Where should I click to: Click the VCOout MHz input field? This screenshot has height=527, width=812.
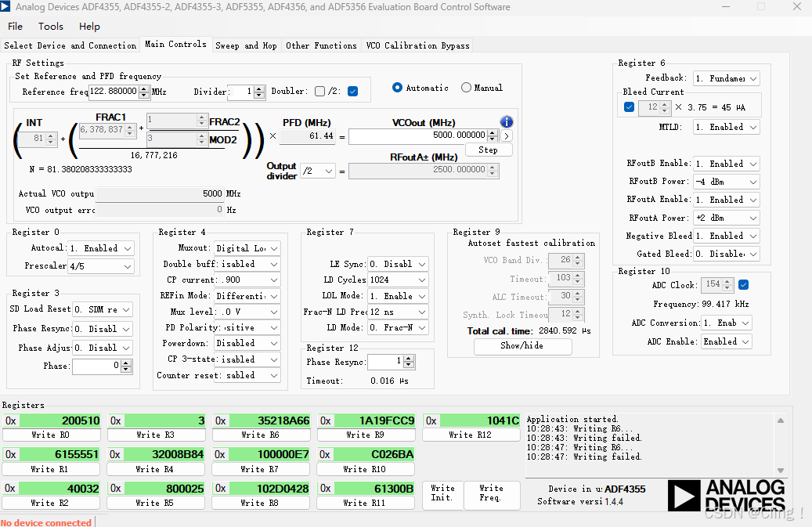point(418,136)
